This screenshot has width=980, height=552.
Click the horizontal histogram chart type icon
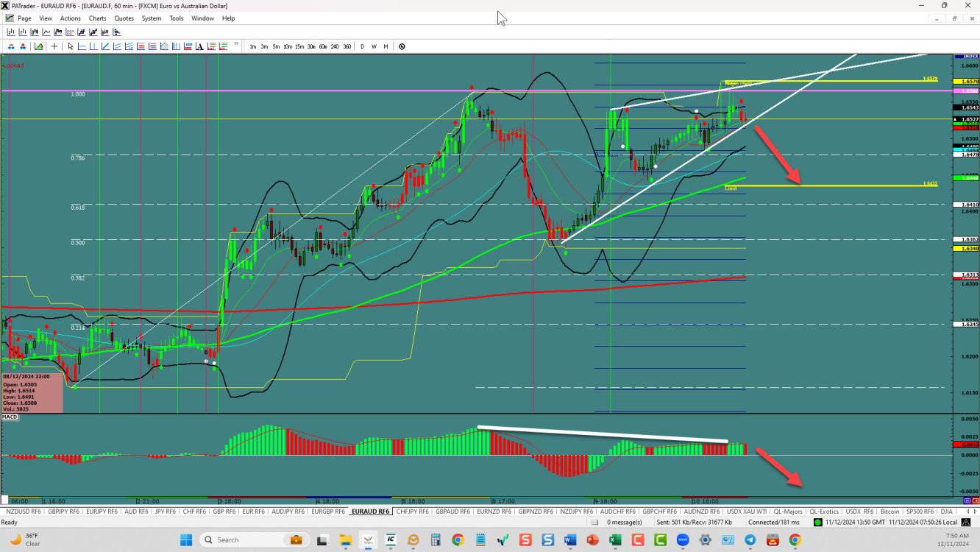tap(117, 32)
